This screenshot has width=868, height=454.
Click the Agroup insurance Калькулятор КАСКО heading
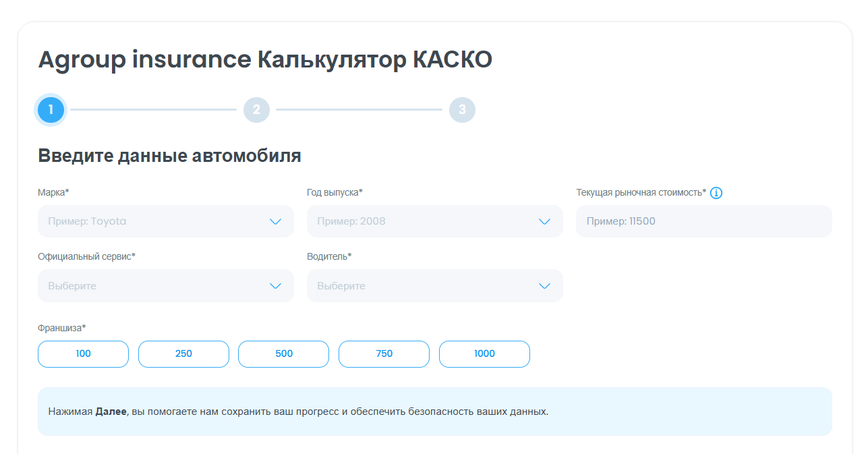(x=265, y=59)
